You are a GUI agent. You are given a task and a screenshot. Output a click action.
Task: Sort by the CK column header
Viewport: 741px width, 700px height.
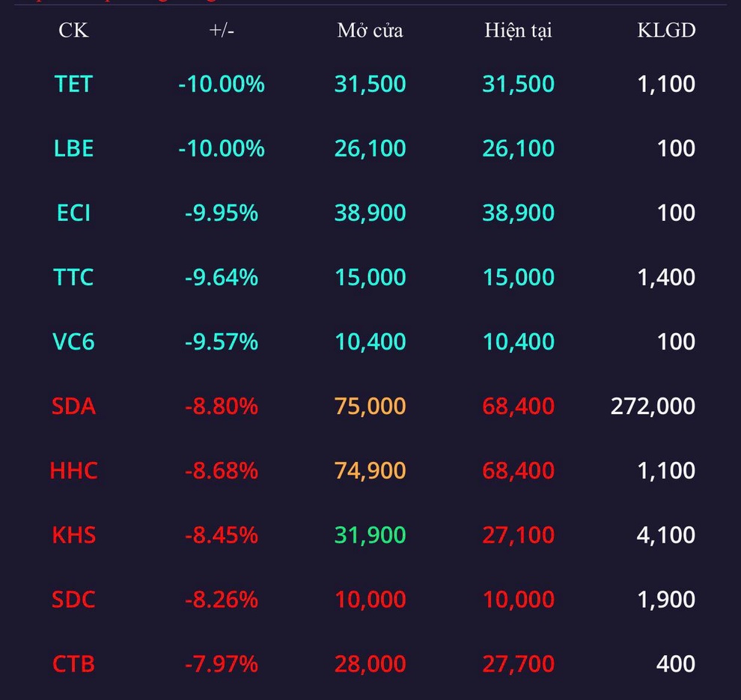pos(73,30)
